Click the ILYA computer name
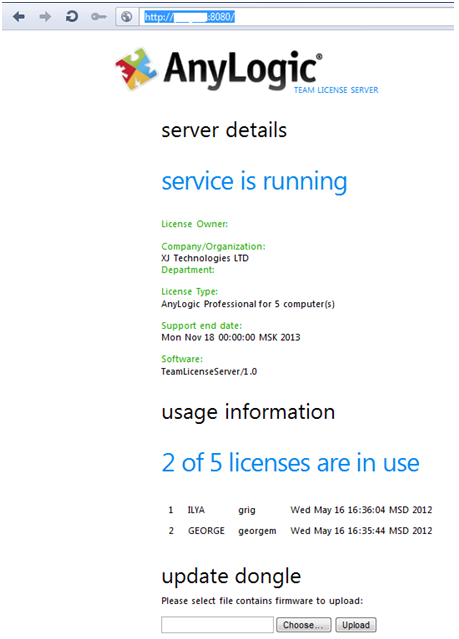Viewport: 459px width, 639px height. 196,510
